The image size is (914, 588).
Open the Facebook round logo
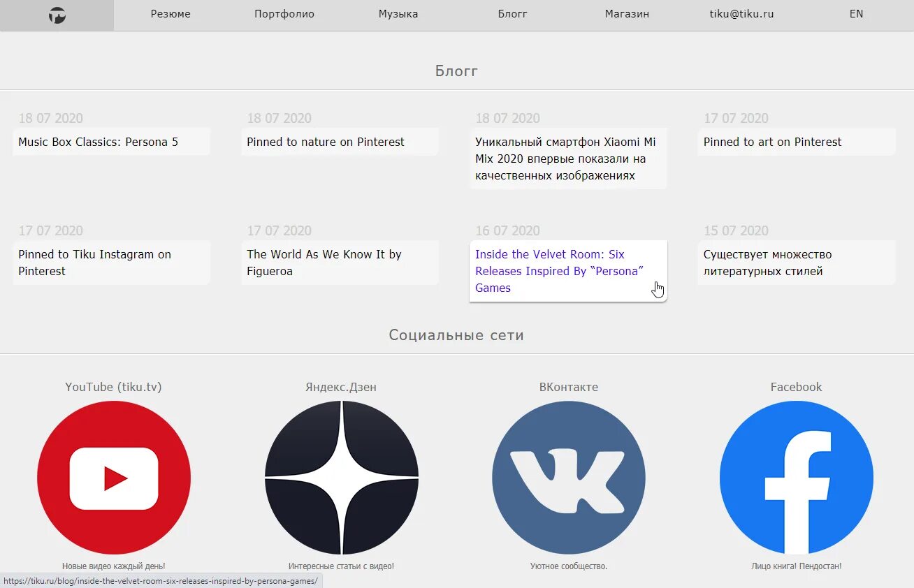[797, 478]
